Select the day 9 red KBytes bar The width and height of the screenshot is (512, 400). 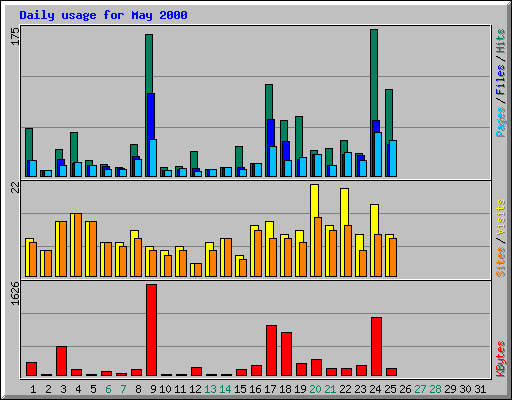(x=151, y=330)
